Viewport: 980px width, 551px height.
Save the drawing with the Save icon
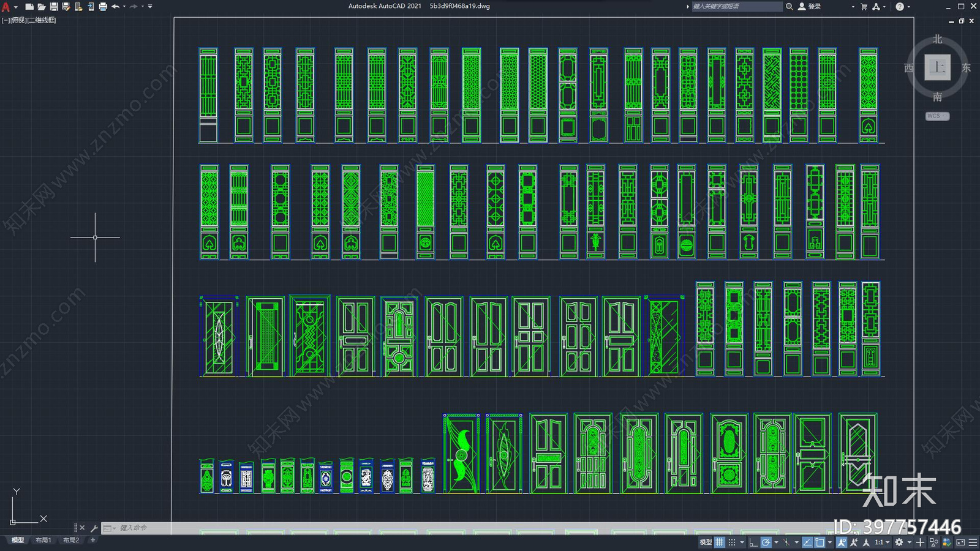(x=54, y=7)
